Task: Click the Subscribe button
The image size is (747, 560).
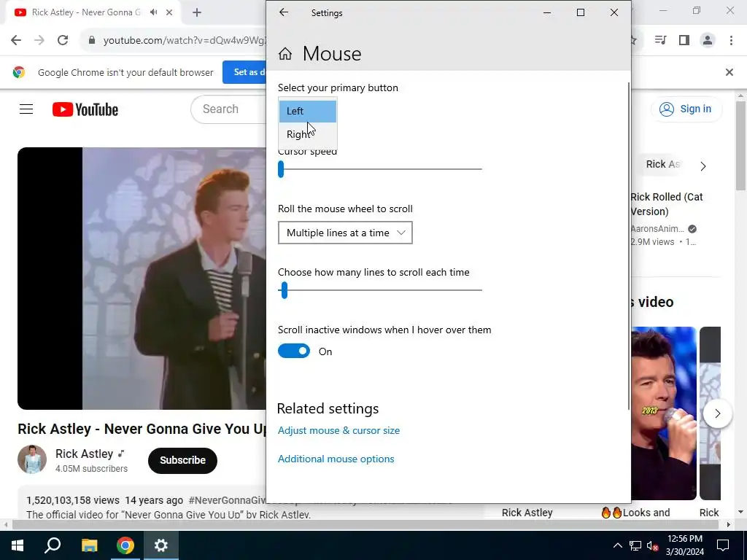Action: click(x=182, y=461)
